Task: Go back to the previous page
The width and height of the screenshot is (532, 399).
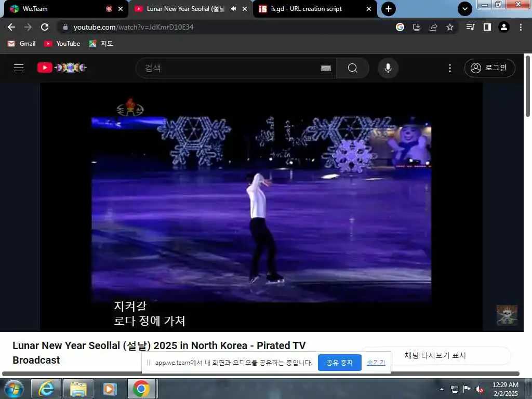Action: [11, 27]
